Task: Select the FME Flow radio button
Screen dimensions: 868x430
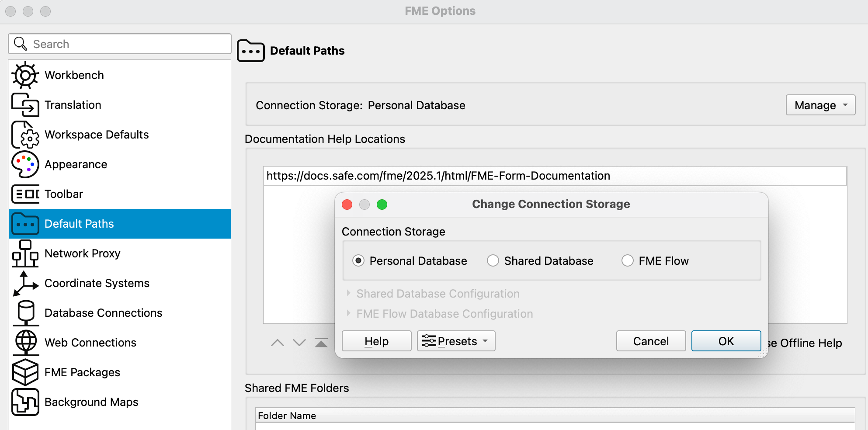Action: pos(628,261)
